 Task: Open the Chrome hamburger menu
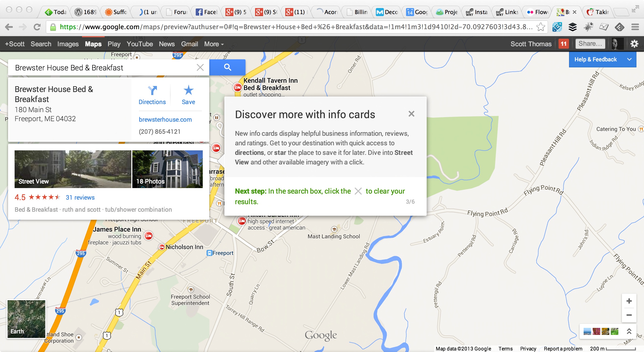tap(635, 27)
